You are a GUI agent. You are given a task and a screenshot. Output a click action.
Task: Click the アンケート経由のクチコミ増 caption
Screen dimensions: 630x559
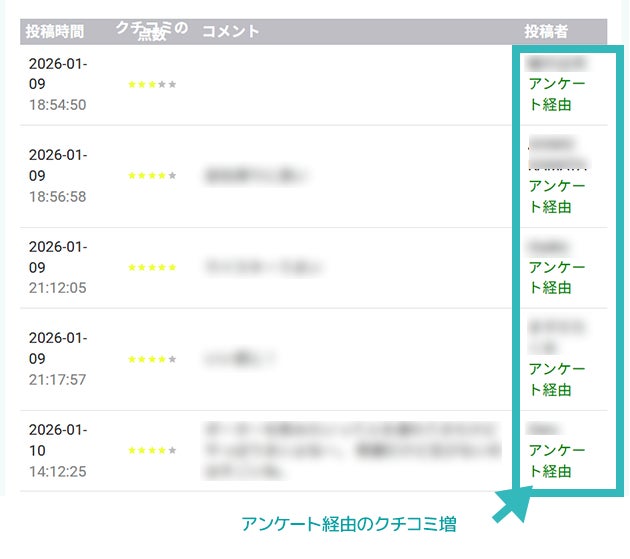coord(355,523)
